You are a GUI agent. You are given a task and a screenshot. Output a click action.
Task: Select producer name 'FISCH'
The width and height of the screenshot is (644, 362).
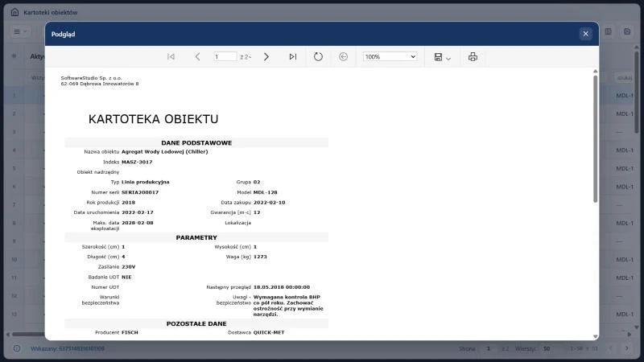130,333
